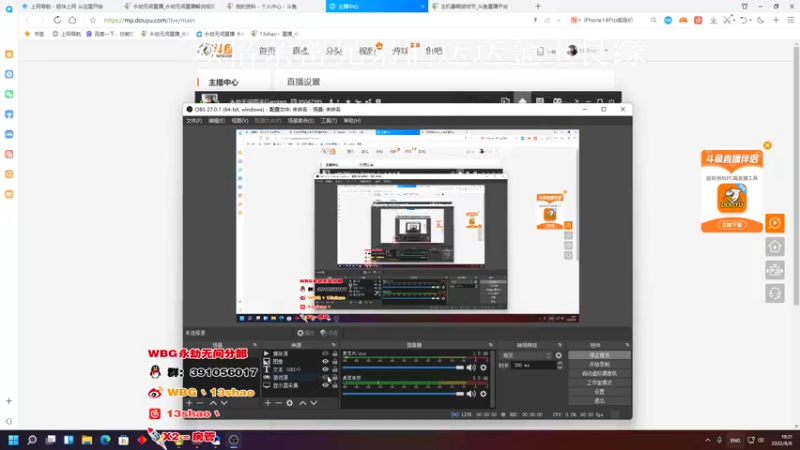The width and height of the screenshot is (800, 450).
Task: Open browser hamburger menu icon
Action: pos(790,20)
